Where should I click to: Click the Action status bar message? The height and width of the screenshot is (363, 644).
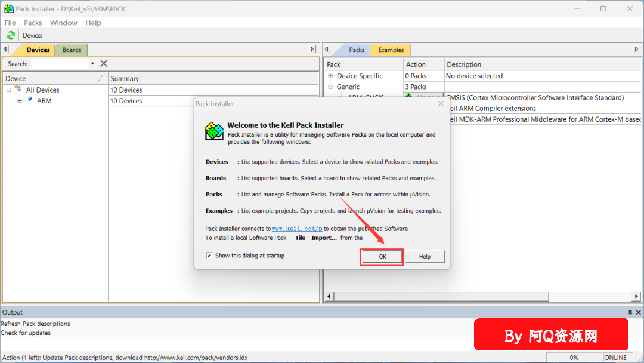125,358
